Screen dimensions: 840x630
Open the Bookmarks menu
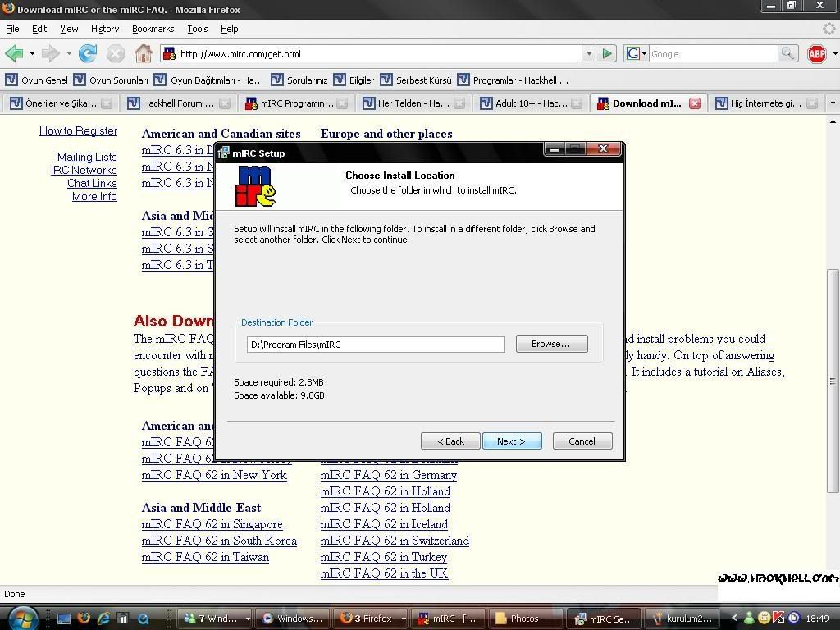tap(153, 29)
